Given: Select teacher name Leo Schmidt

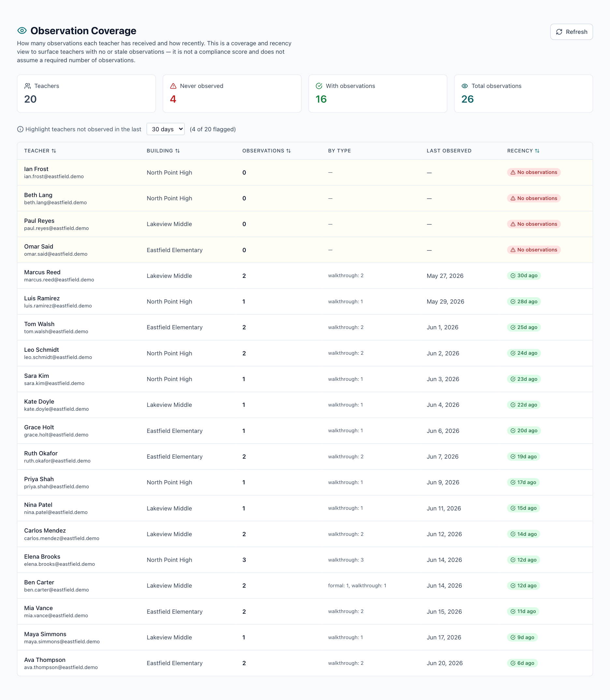Looking at the screenshot, I should click(41, 350).
